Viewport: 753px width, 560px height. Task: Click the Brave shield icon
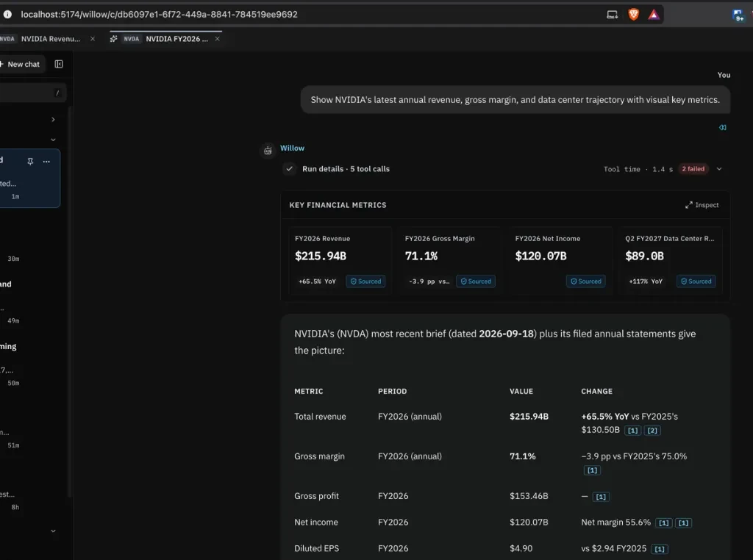coord(633,15)
